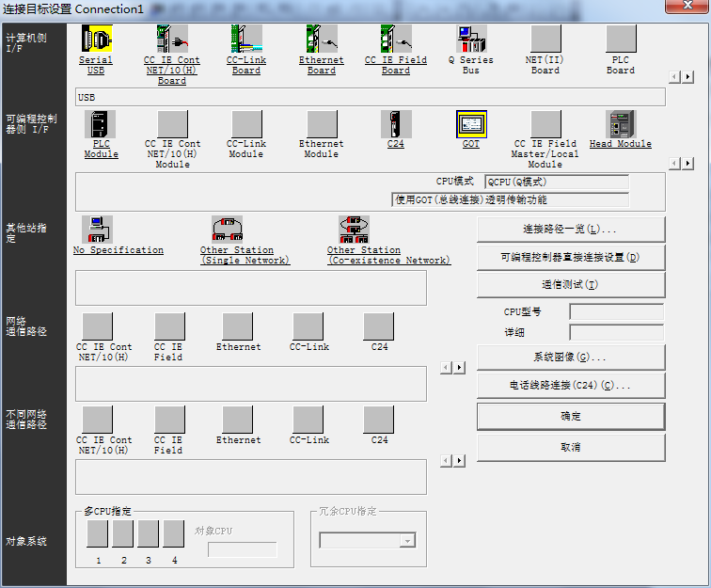The height and width of the screenshot is (588, 711).
Task: Choose the C24 module icon in the PLC-side row
Action: click(x=396, y=124)
